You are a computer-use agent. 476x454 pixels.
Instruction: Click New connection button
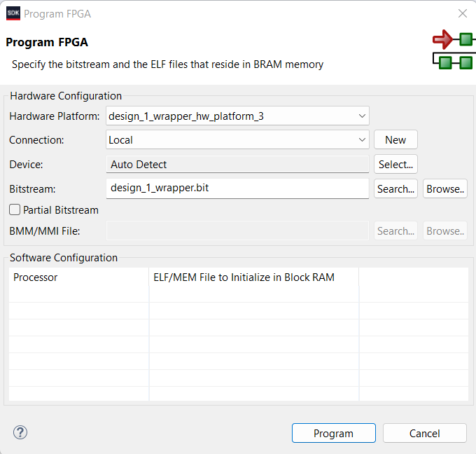[x=395, y=140]
